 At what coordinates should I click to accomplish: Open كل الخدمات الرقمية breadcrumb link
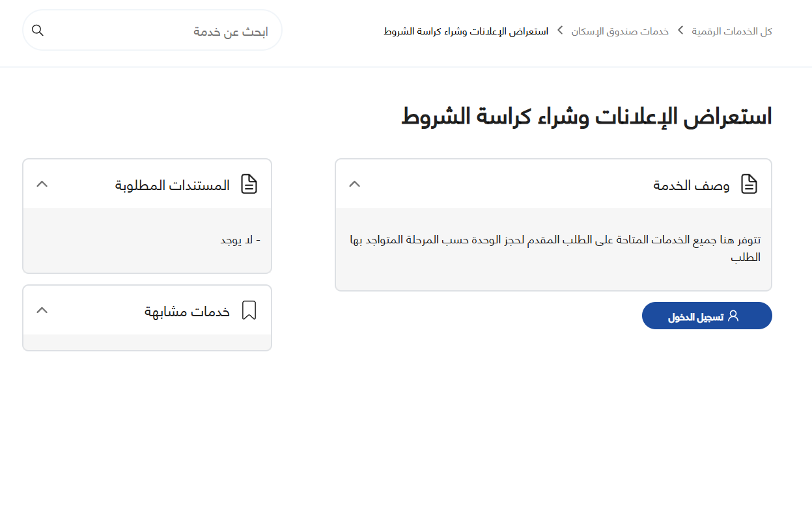point(731,31)
